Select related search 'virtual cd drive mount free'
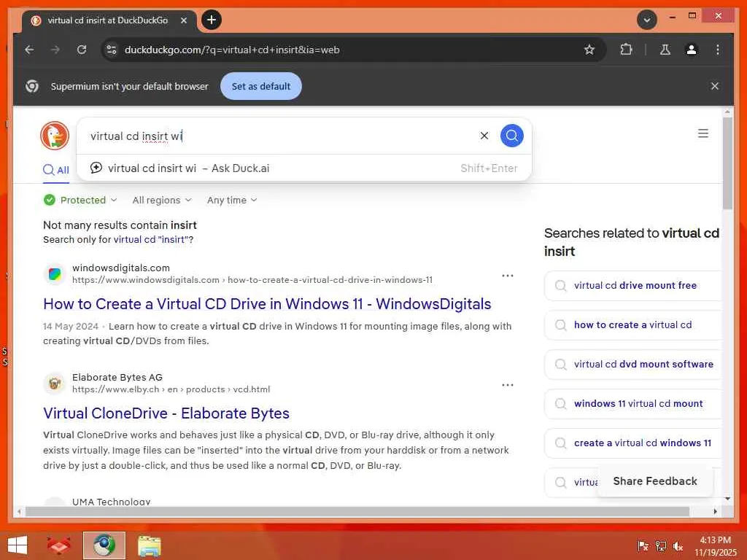The image size is (747, 560). click(x=632, y=285)
